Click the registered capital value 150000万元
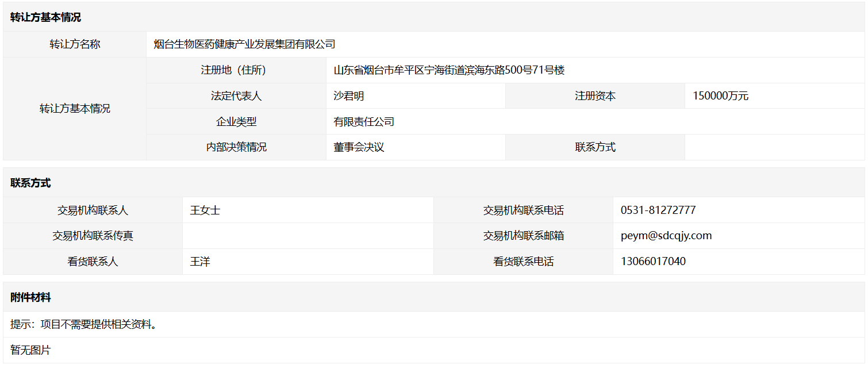Screen dimensions: 868x368 pyautogui.click(x=720, y=96)
